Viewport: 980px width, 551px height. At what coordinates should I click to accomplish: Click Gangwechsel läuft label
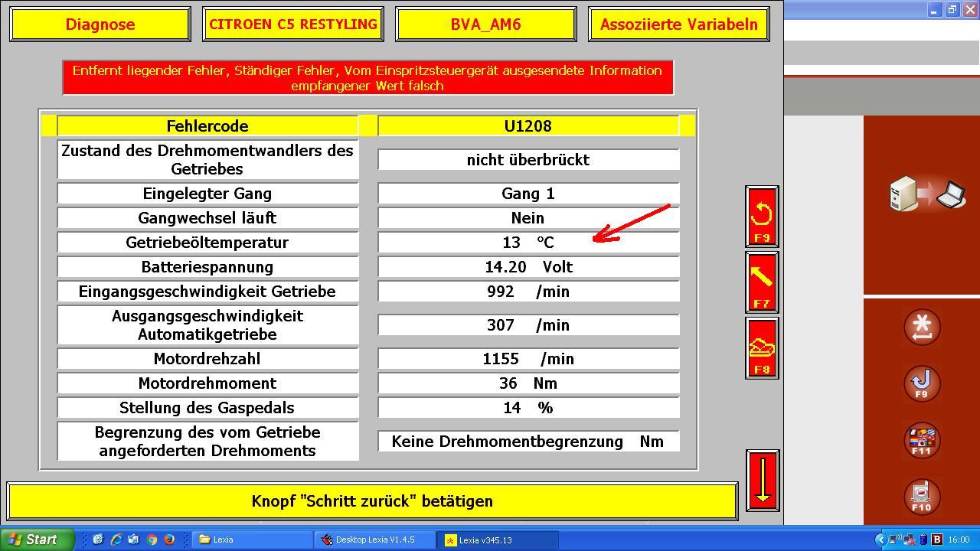(x=207, y=218)
